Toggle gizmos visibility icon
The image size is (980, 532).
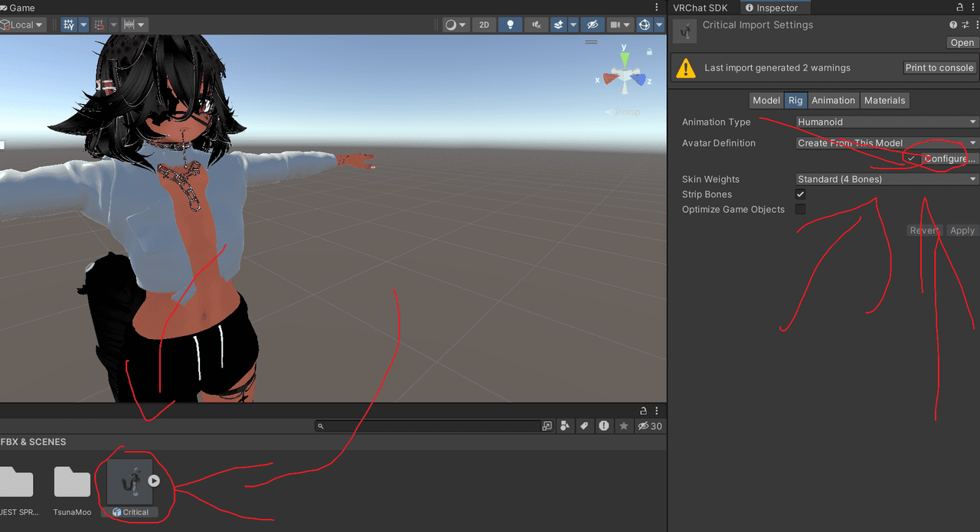pyautogui.click(x=644, y=24)
